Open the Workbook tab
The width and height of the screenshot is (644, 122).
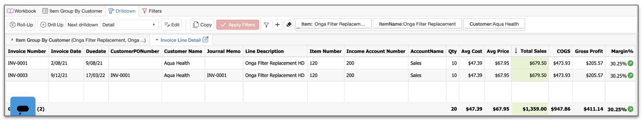coord(21,11)
